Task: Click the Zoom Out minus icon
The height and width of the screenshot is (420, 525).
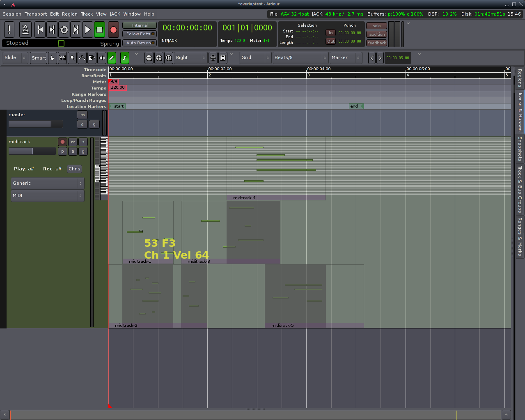Action: 149,58
